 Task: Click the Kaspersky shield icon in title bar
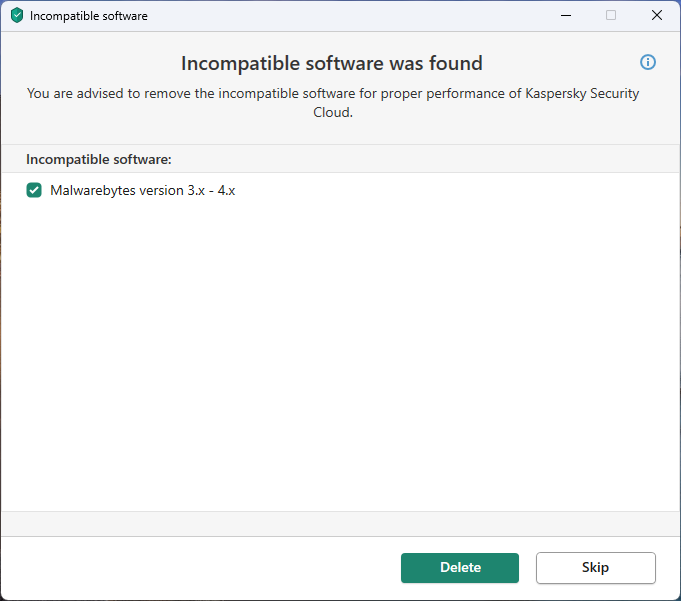(17, 16)
